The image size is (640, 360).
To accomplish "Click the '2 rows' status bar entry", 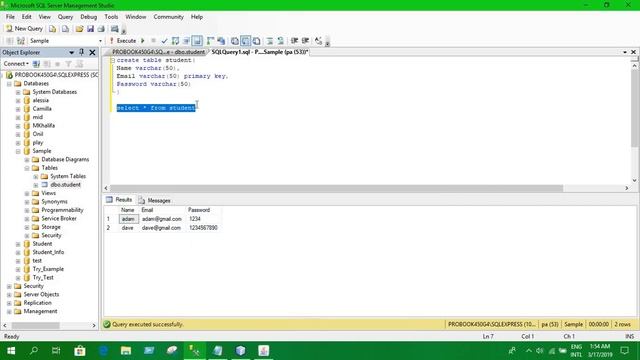I will pyautogui.click(x=622, y=324).
